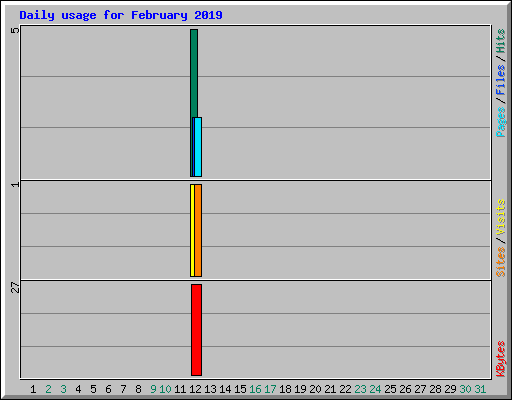512x400 pixels.
Task: Click day 30 on the x-axis
Action: click(465, 389)
